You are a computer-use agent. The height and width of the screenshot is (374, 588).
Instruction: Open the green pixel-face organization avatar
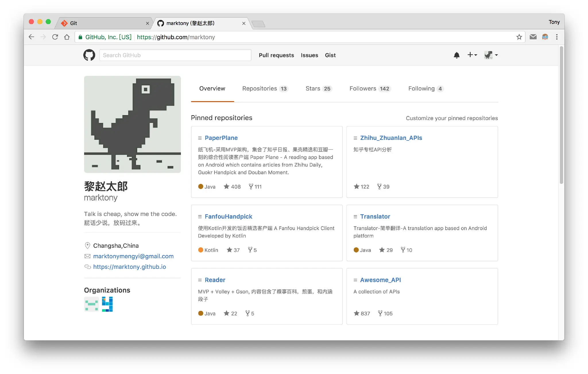click(91, 304)
